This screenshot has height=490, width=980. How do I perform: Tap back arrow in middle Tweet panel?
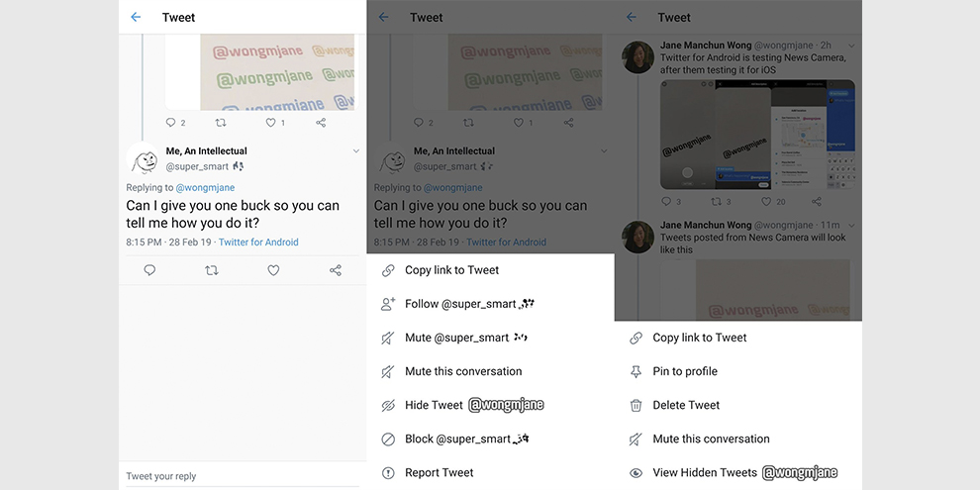[384, 18]
